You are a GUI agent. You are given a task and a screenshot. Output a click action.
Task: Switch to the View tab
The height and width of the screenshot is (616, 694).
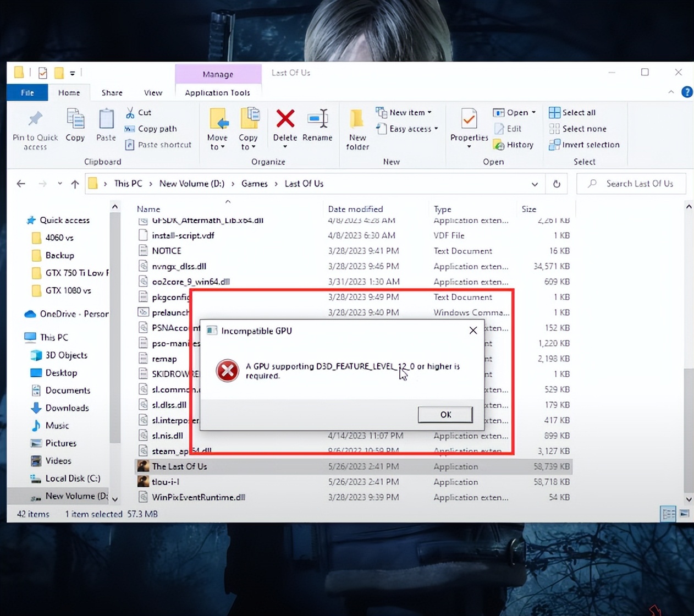(x=153, y=92)
